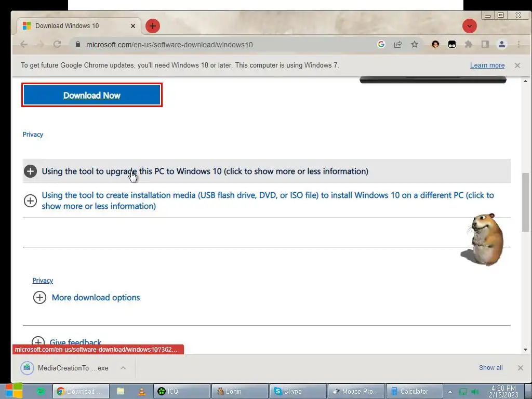Switch to the ICQ taskbar window
Image resolution: width=532 pixels, height=399 pixels.
pyautogui.click(x=182, y=391)
